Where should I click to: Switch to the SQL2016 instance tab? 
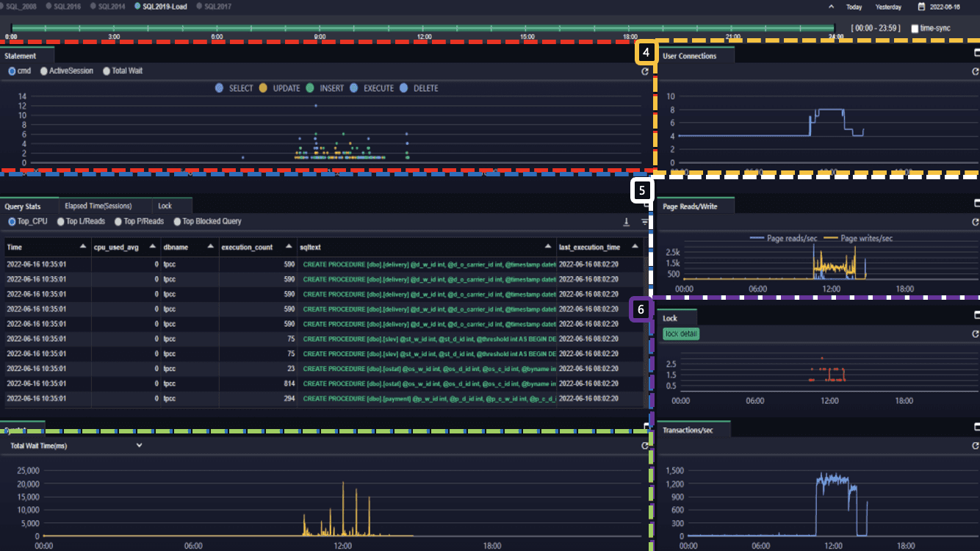63,6
